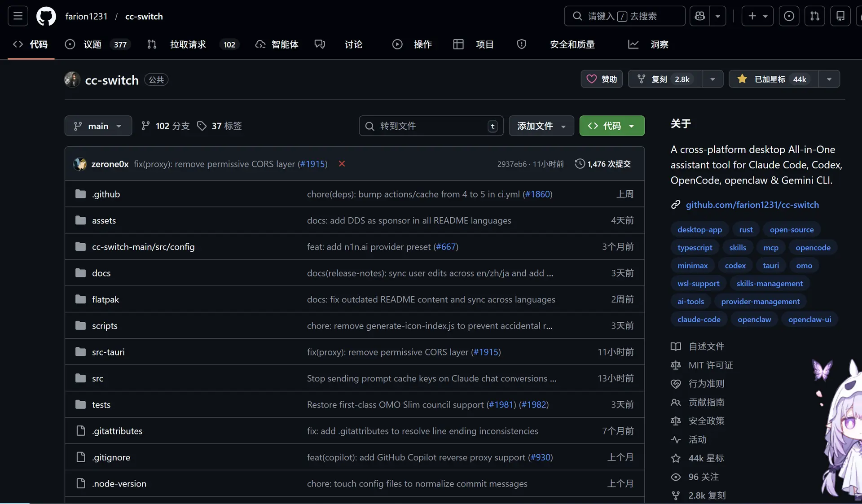Click the 转到文件 search field

point(431,126)
